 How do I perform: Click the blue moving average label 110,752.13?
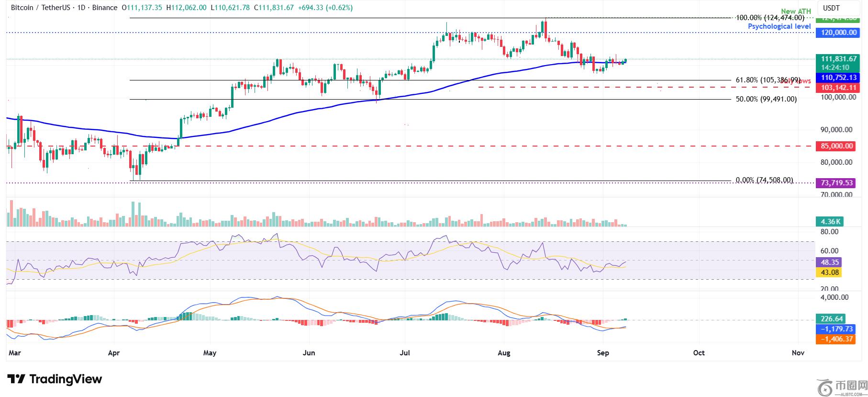[837, 78]
